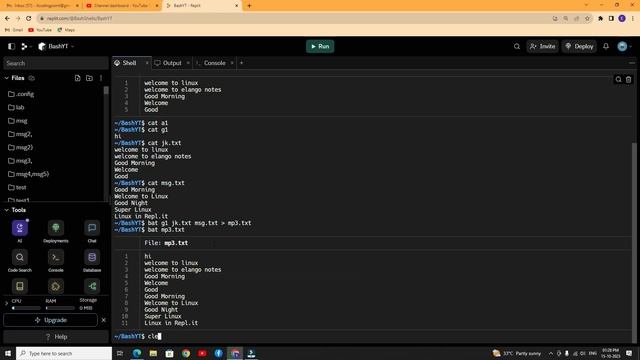This screenshot has width=640, height=360.
Task: Bookmark this page with the star
Action: 587,18
